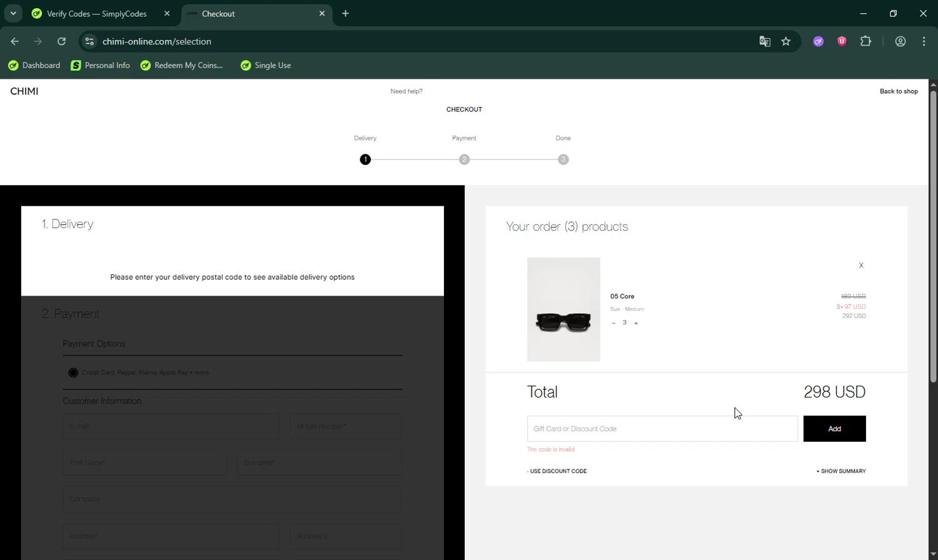Click the 1. Delivery heading
The width and height of the screenshot is (938, 560).
[x=68, y=224]
